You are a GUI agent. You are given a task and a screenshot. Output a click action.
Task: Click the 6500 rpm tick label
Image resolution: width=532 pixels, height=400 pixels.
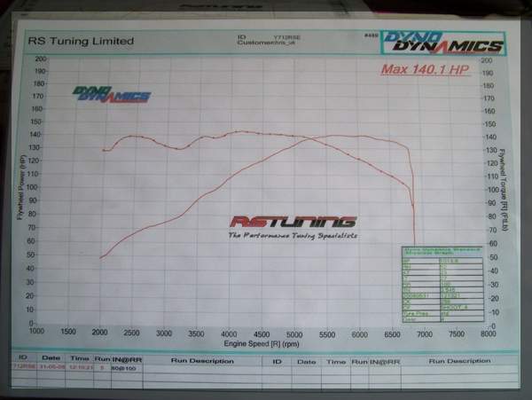[x=392, y=334]
